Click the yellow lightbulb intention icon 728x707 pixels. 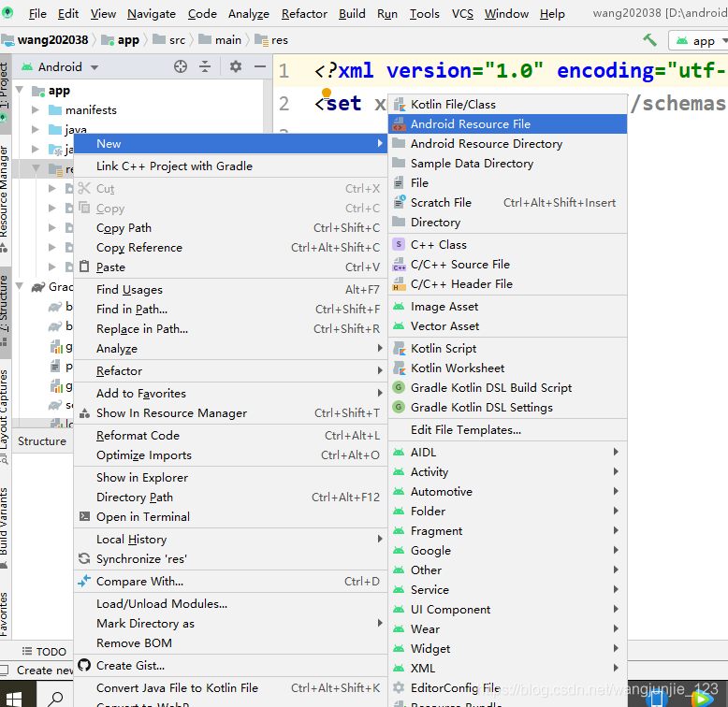(327, 93)
